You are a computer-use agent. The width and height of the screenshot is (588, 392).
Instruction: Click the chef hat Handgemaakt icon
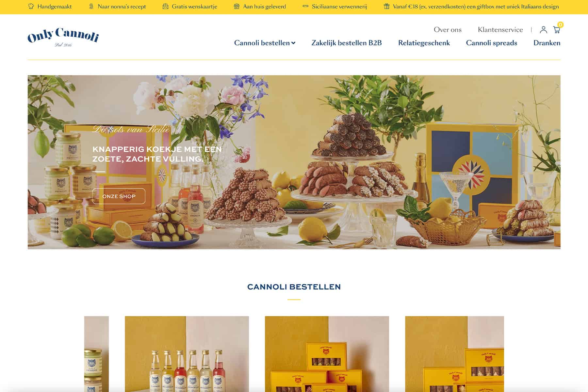[31, 6]
